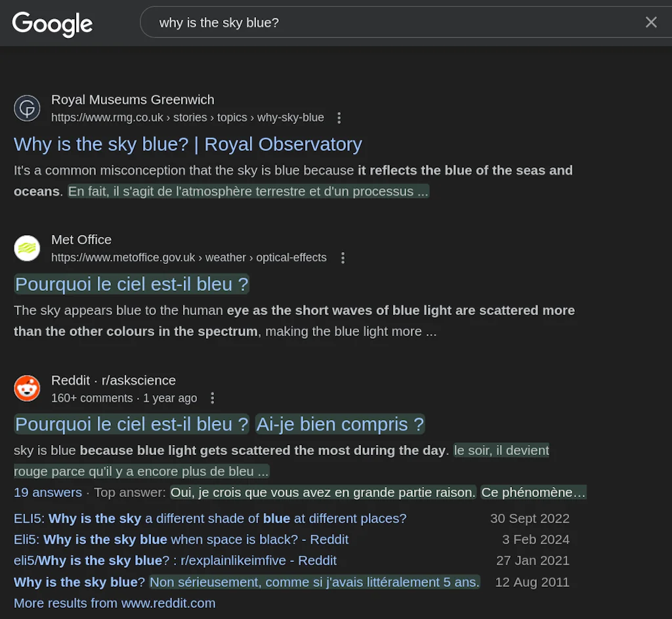Click the '19 answers' link

click(47, 492)
